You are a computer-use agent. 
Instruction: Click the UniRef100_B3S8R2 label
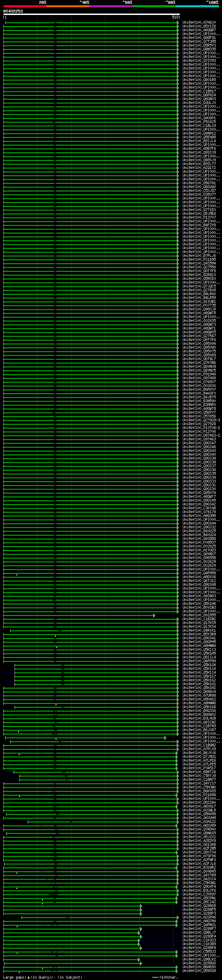point(199,867)
